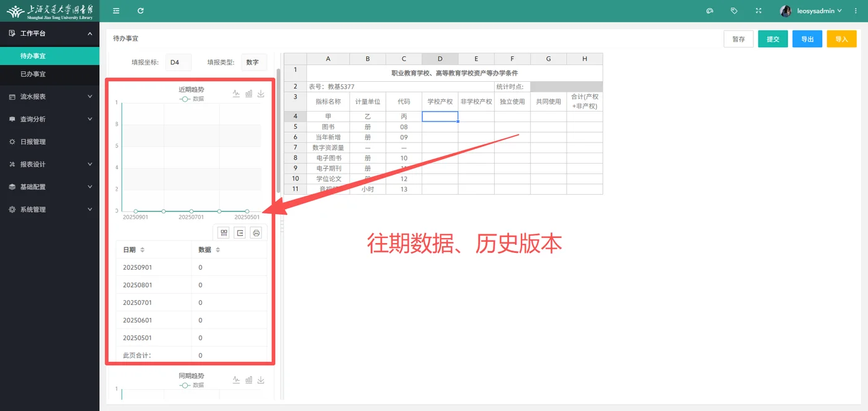
Task: Click the 共同使用 header cell
Action: [x=548, y=102]
